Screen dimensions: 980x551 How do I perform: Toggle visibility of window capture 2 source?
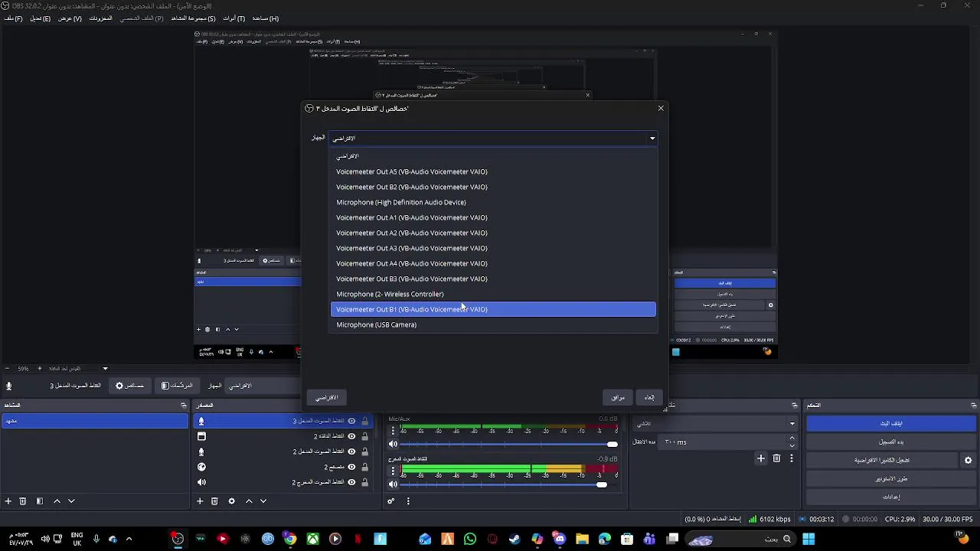[351, 436]
